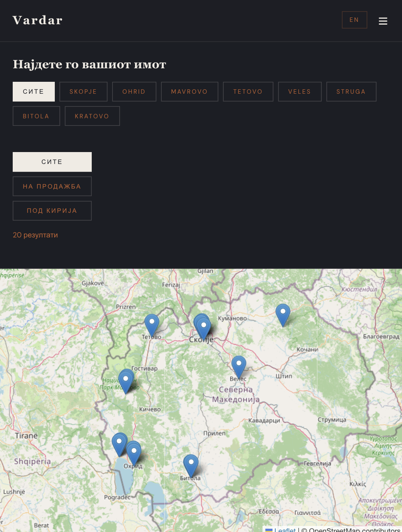Filter properties by Kratovo
This screenshot has height=532, width=402.
tap(92, 116)
